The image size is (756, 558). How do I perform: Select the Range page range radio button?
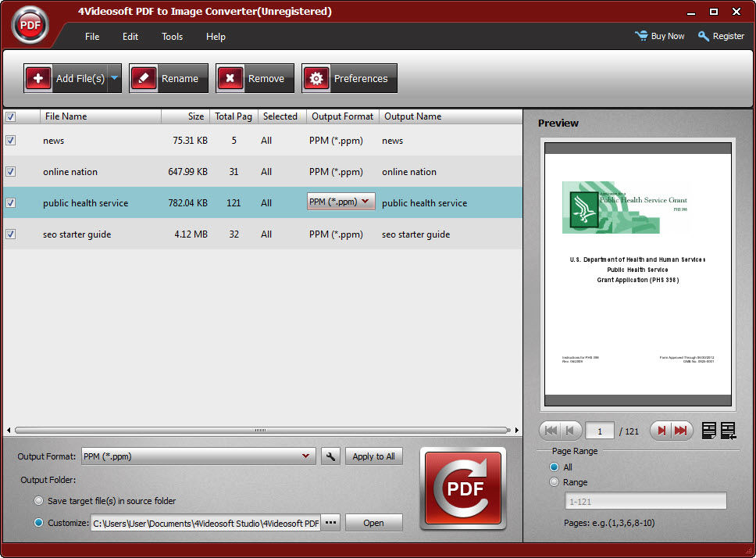(554, 481)
